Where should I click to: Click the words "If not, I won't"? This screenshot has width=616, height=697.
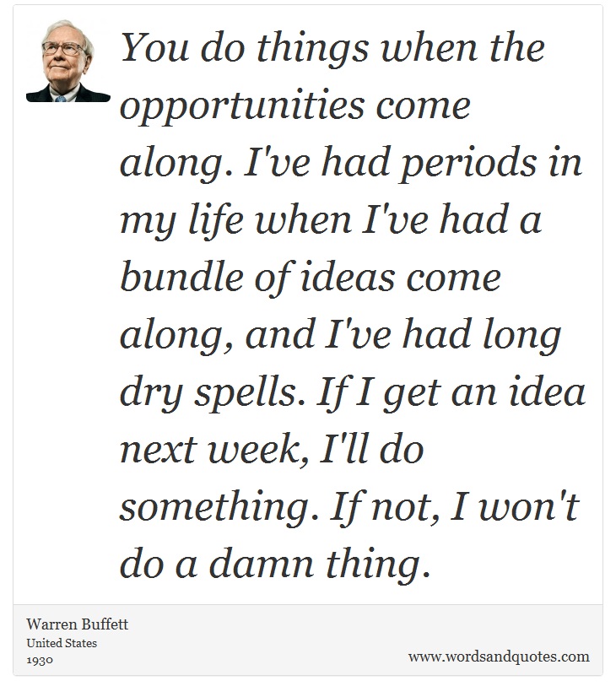(x=455, y=507)
